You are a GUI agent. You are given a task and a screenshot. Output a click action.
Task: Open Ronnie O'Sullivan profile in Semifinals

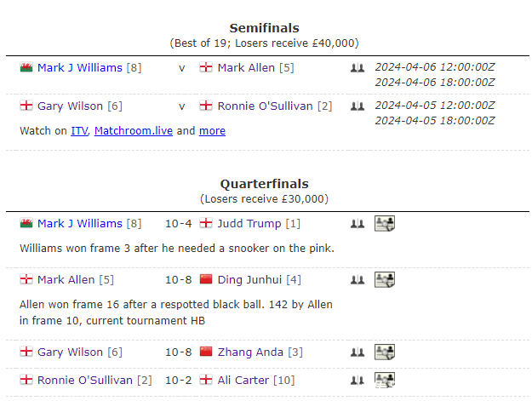coord(265,106)
